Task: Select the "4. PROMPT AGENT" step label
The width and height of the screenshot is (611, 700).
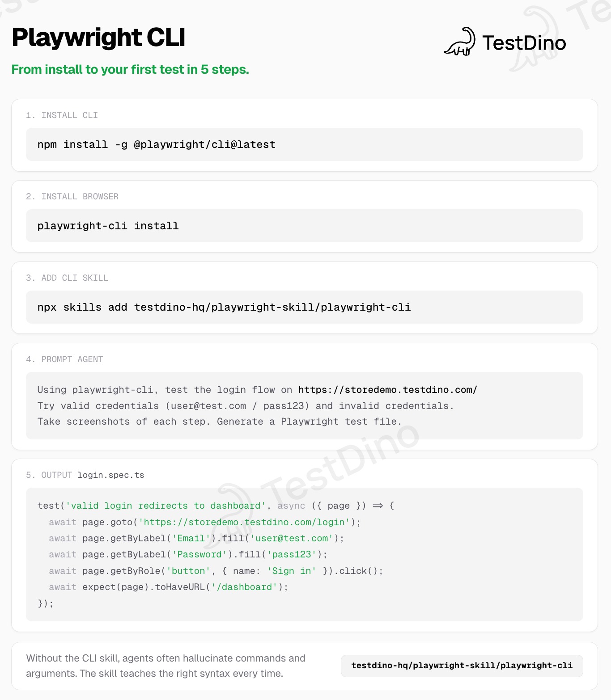Action: tap(64, 359)
